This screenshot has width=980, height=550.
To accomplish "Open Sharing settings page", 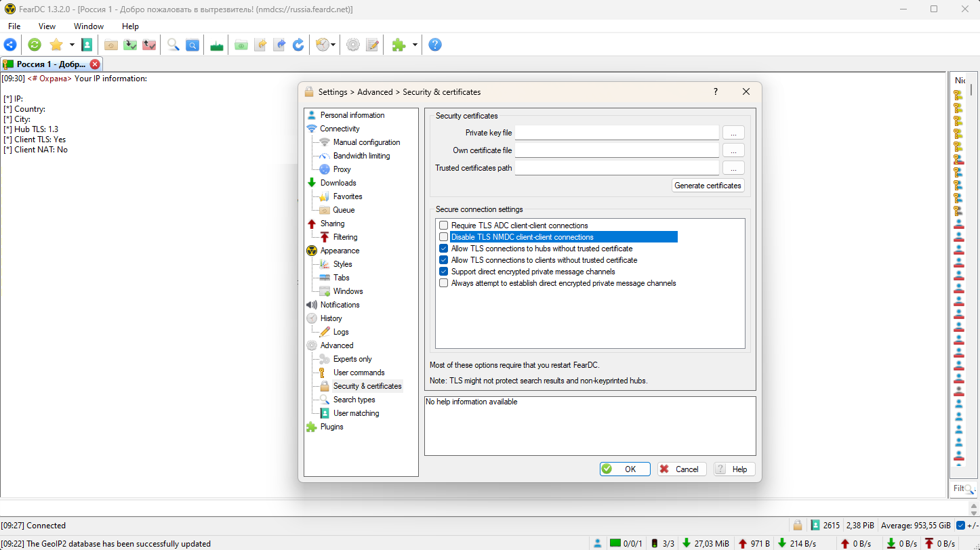I will 332,224.
